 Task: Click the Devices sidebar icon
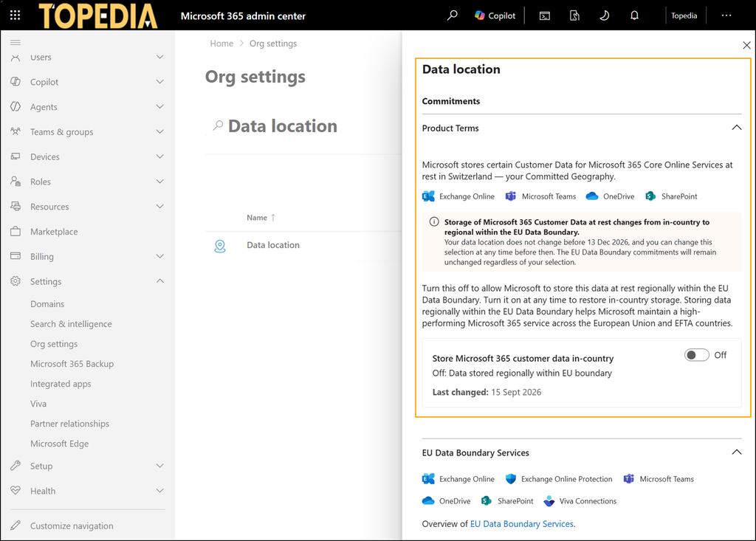click(16, 156)
